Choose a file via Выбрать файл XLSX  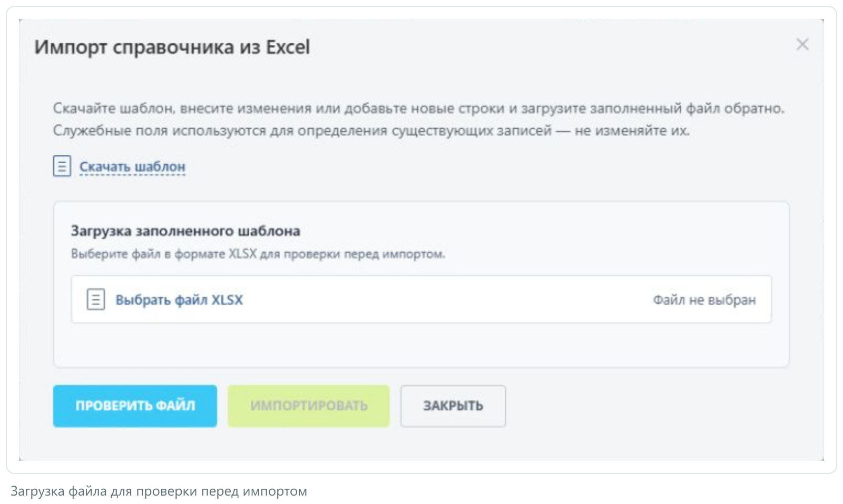[179, 300]
